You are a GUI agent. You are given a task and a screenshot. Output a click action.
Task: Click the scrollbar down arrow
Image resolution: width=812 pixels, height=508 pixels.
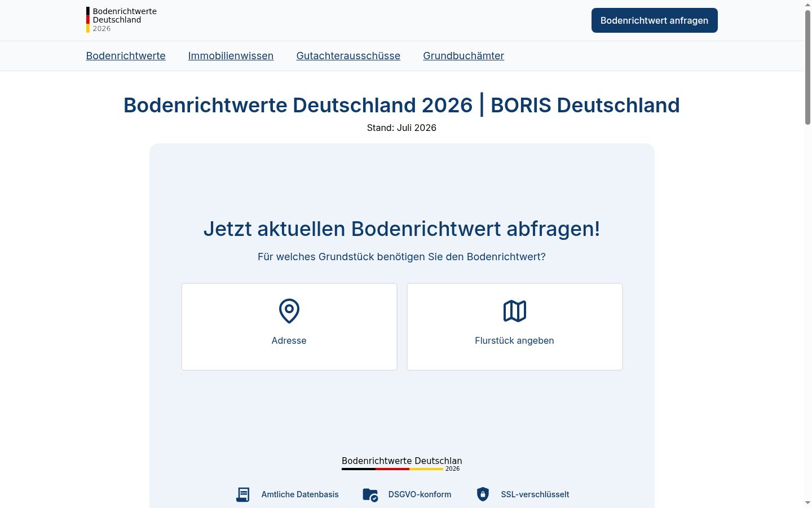click(x=807, y=502)
